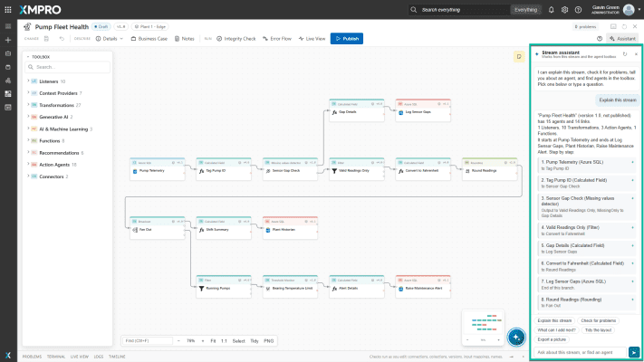
Task: Expand the AI & Machine Learning group
Action: (59, 129)
